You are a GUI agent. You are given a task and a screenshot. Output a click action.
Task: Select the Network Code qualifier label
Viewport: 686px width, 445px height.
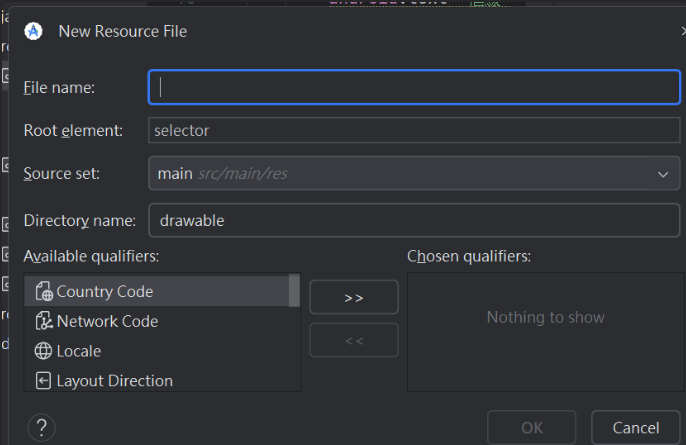pyautogui.click(x=107, y=322)
